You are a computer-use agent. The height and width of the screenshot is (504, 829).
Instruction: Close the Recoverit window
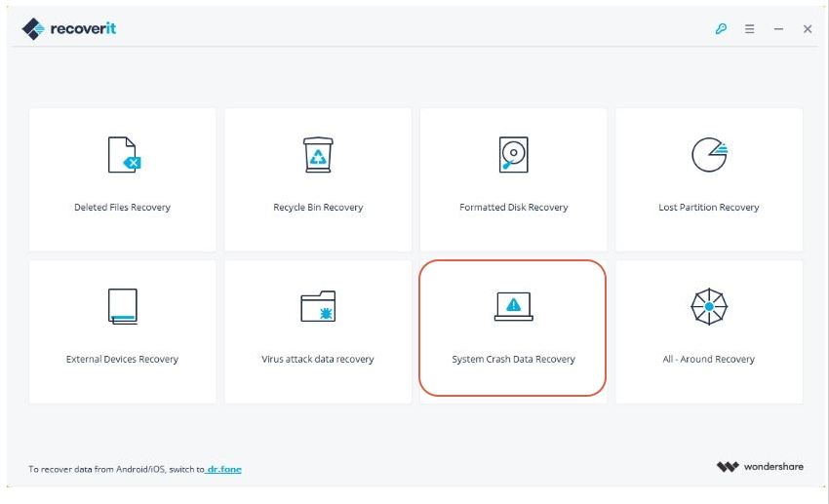[808, 29]
